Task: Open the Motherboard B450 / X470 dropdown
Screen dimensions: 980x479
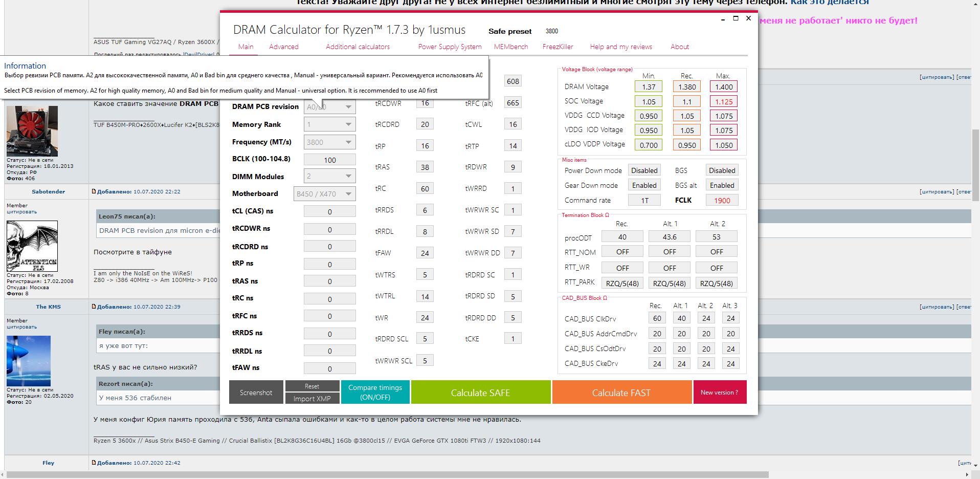Action: coord(324,194)
